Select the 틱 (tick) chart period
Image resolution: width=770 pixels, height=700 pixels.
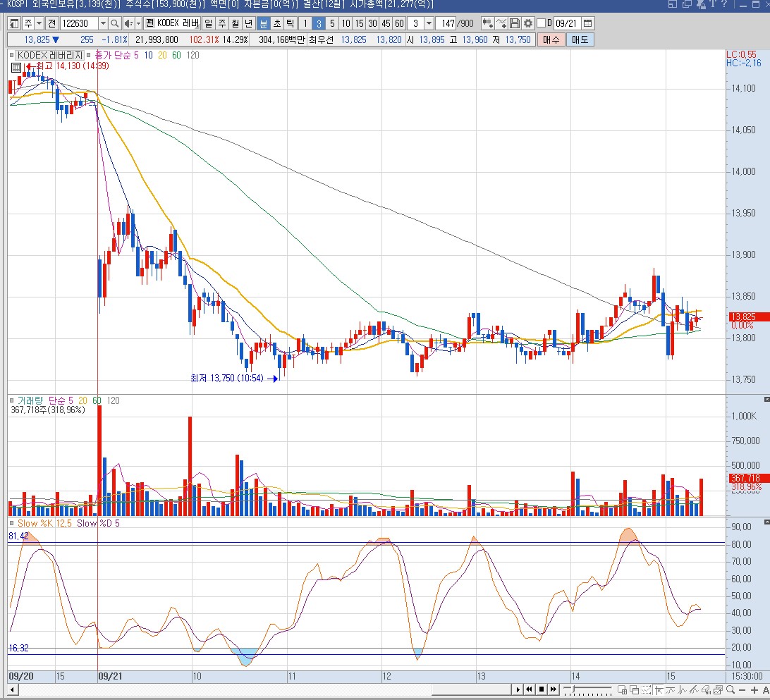291,23
